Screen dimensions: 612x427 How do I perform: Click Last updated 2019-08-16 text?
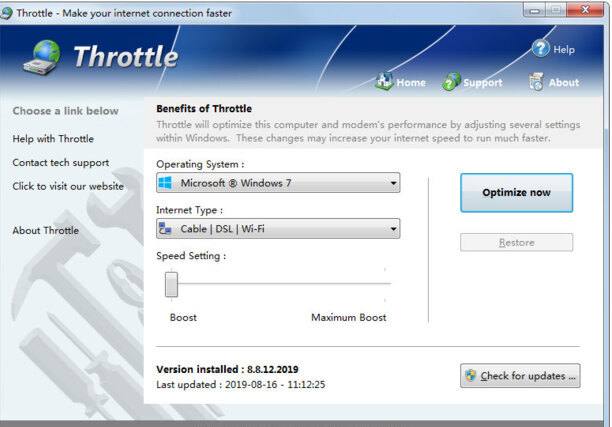point(240,384)
